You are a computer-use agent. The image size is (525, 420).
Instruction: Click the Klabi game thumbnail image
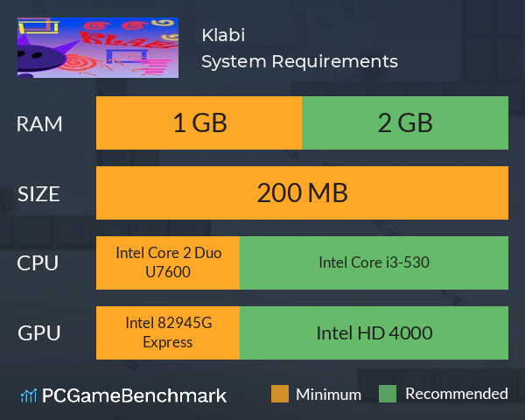[98, 47]
